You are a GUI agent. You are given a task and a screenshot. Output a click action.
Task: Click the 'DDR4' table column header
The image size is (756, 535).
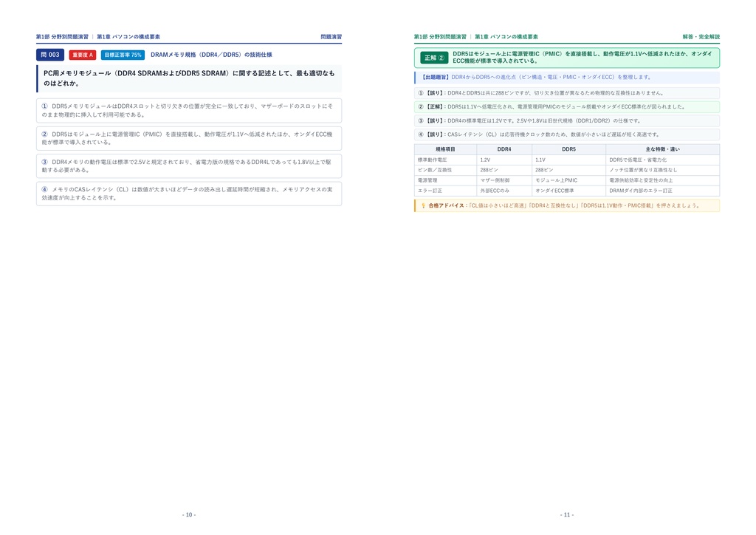tap(504, 149)
